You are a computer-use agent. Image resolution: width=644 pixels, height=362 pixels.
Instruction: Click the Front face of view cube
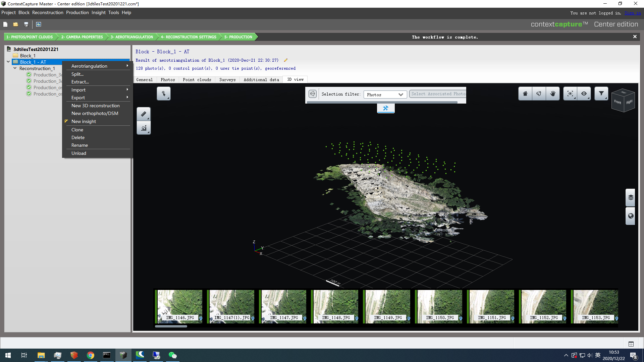pyautogui.click(x=618, y=102)
